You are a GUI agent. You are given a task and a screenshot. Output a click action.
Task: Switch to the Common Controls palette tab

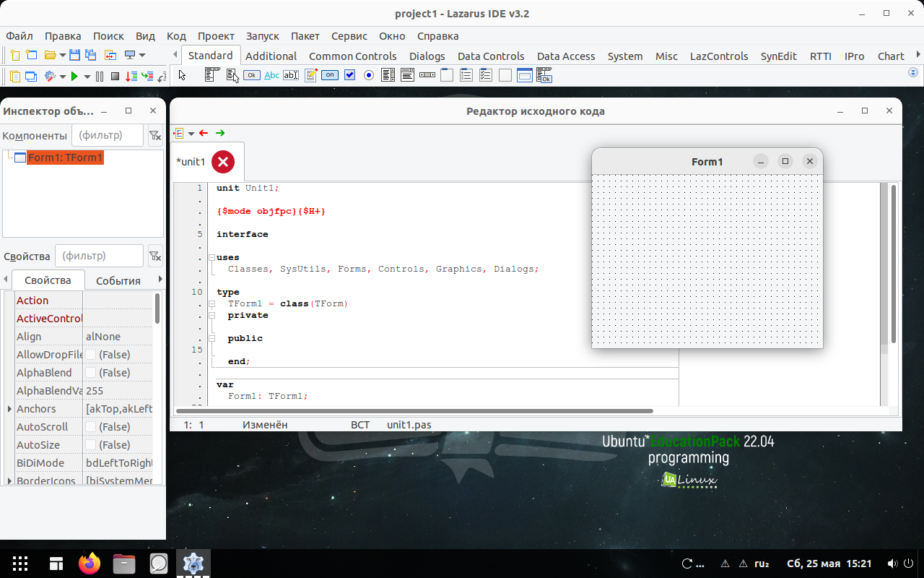pos(353,56)
